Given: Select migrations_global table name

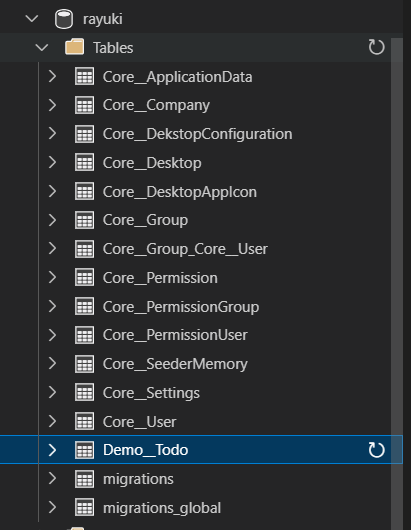Looking at the screenshot, I should pos(162,508).
